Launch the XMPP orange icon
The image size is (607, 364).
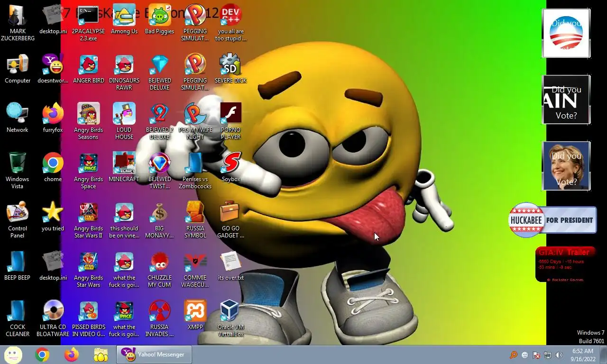coord(195,315)
